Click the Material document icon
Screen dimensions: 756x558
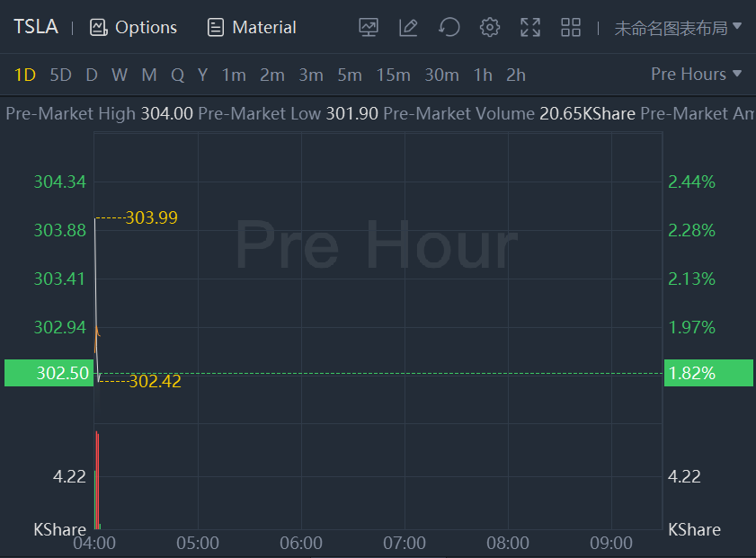point(215,27)
